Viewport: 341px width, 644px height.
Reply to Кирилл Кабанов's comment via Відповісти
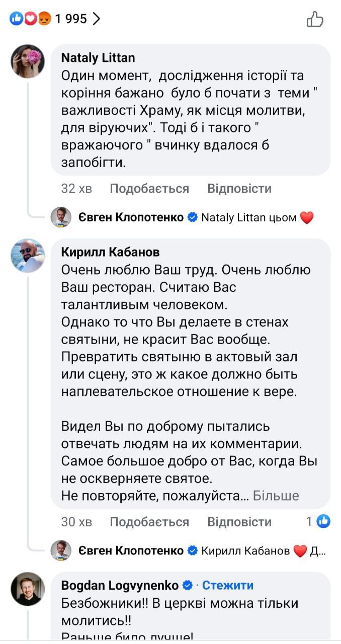point(239,522)
